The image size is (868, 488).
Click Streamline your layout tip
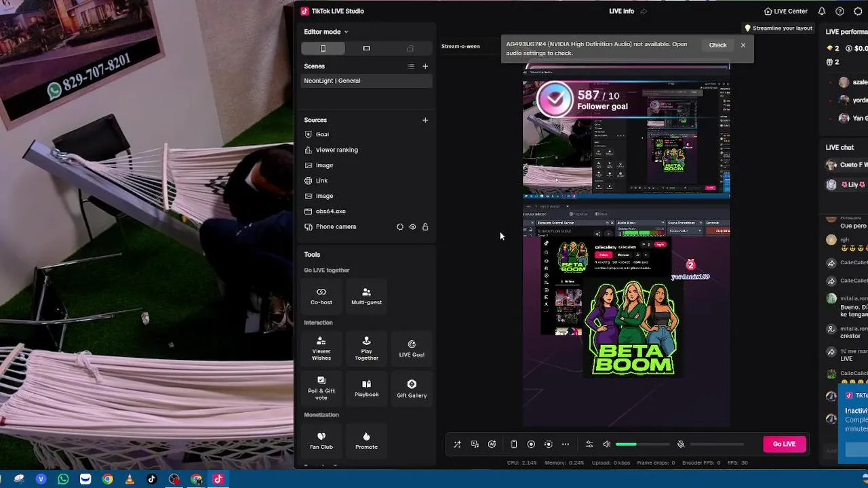(778, 28)
